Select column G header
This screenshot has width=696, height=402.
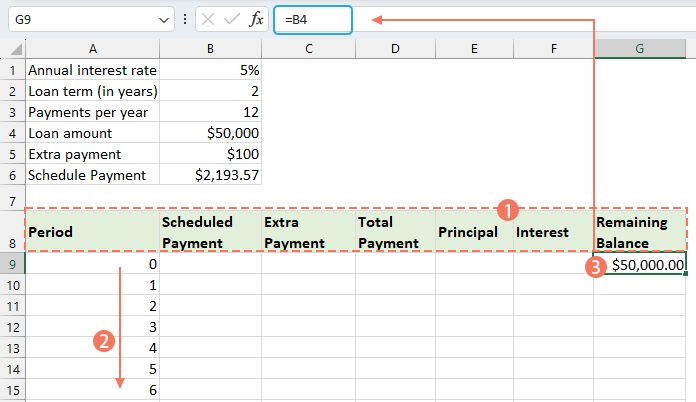[640, 49]
